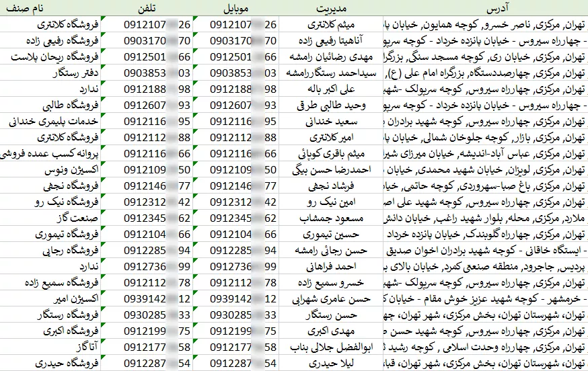This screenshot has height=371, width=588.
Task: Click the cell 'حسن عامری شهرابی'
Action: [x=331, y=298]
